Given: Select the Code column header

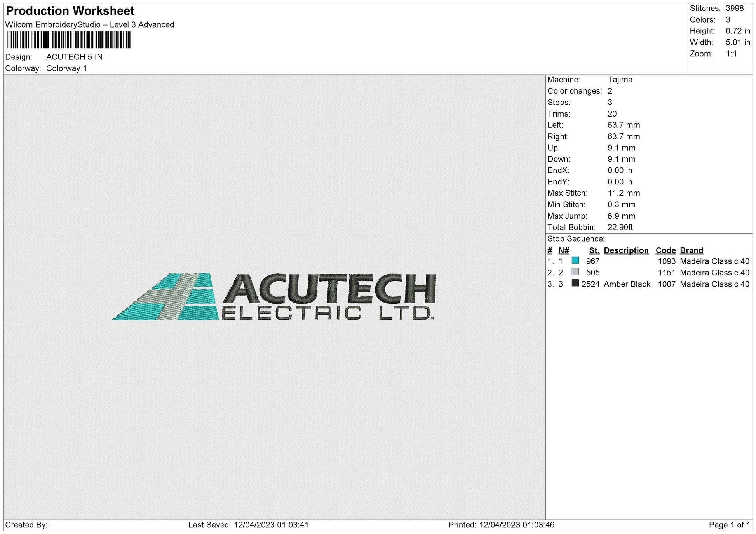Looking at the screenshot, I should (x=665, y=250).
